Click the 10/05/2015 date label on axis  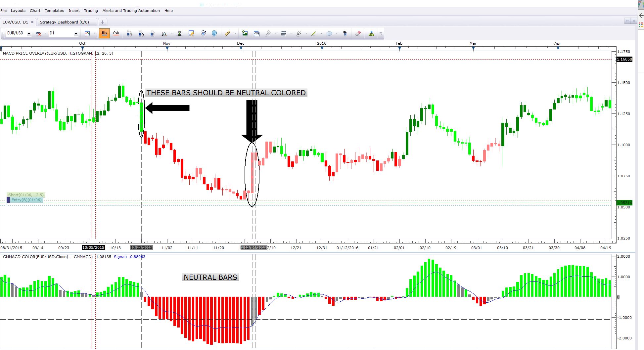(x=93, y=247)
